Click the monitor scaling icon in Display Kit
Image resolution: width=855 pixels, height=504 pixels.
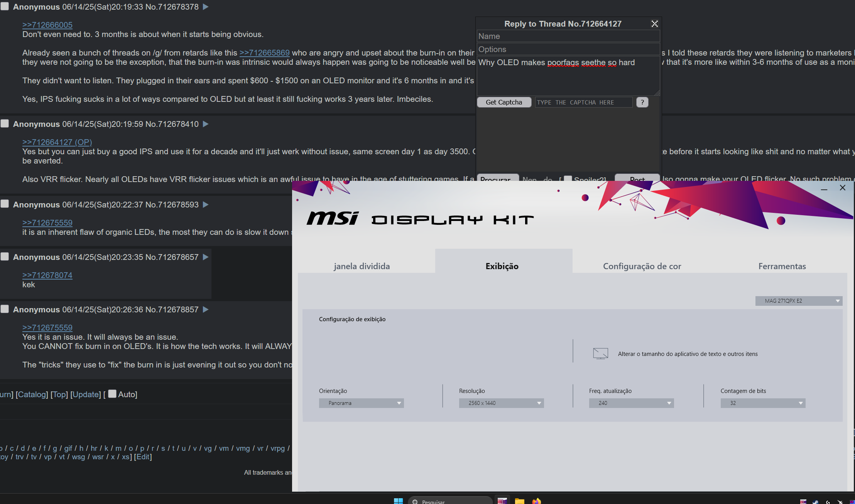[600, 354]
